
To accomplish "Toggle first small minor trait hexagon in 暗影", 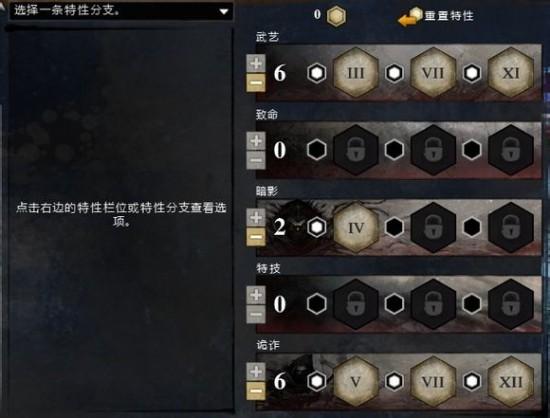I will 317,227.
